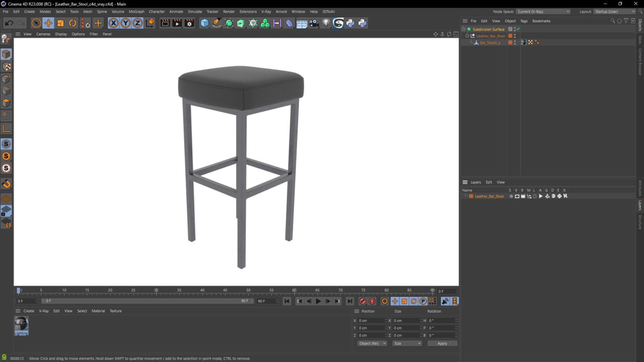Viewport: 644px width, 362px height.
Task: Toggle Position keyframe recording button
Action: 395,301
